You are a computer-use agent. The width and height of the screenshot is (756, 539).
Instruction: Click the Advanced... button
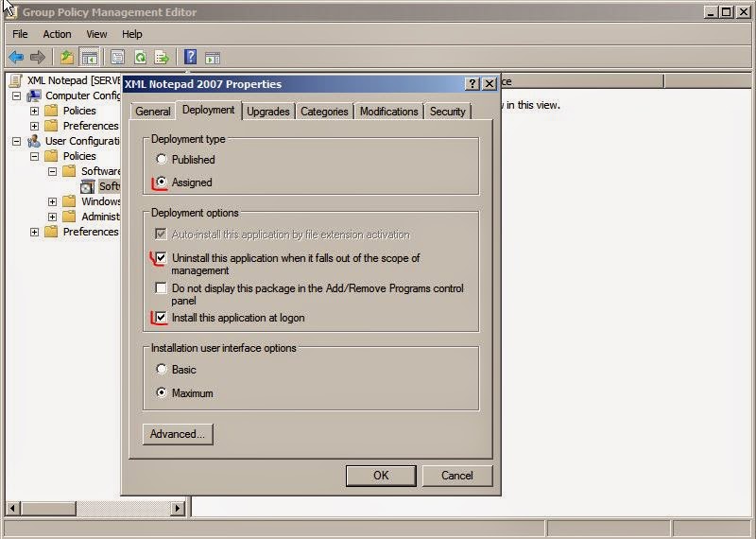pos(178,434)
